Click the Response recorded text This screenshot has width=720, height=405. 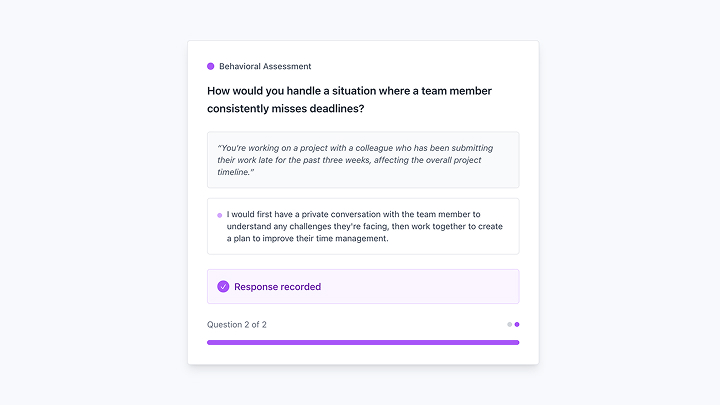(277, 287)
